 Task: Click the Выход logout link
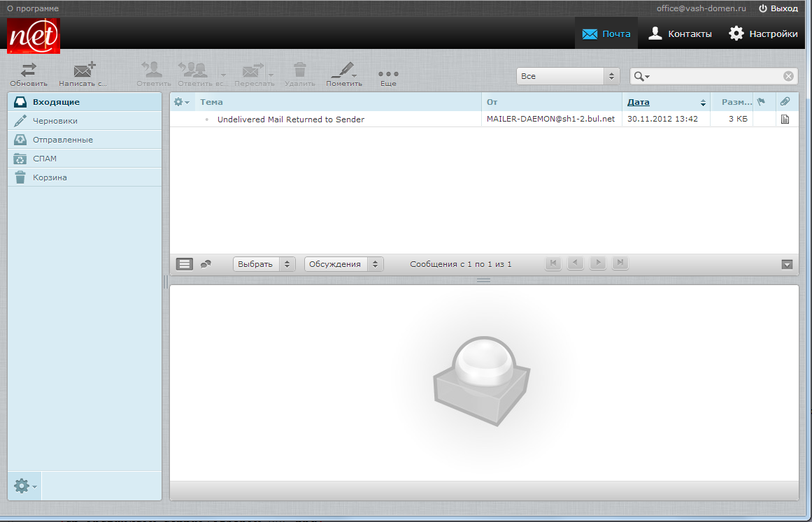[x=778, y=8]
